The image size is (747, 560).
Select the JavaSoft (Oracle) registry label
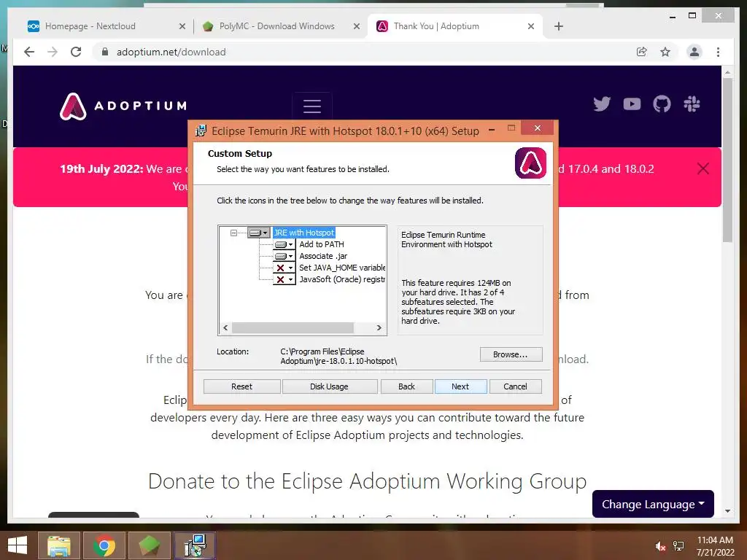(x=342, y=279)
